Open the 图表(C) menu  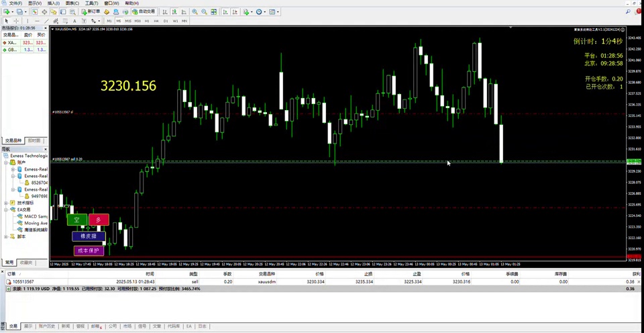coord(72,3)
